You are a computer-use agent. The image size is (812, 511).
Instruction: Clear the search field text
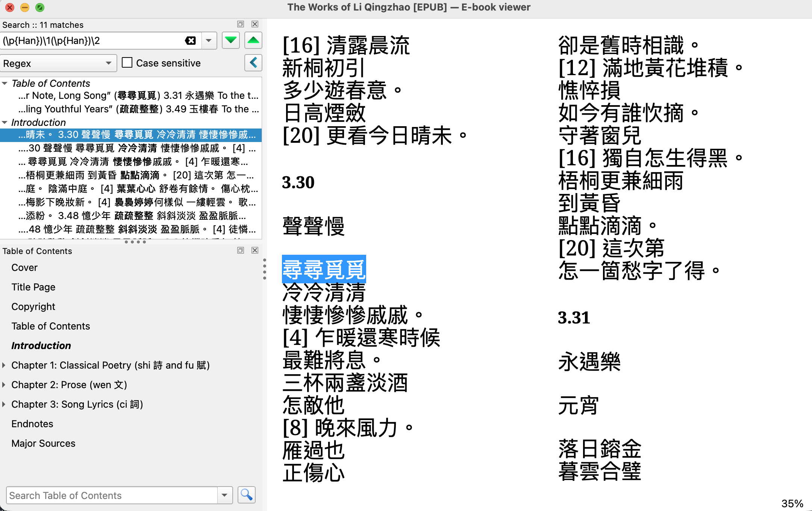191,41
